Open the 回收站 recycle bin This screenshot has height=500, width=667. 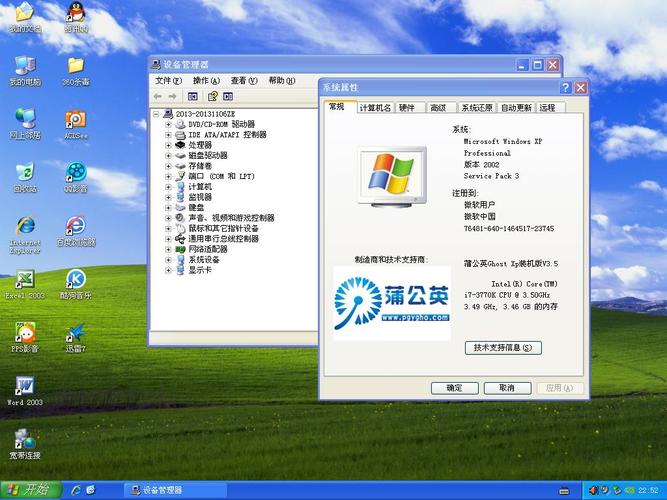coord(25,177)
